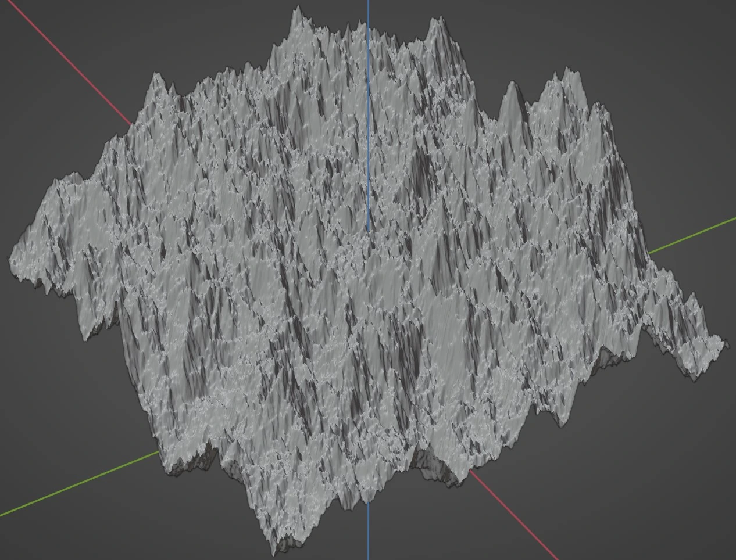Click the green Y axis line right segment

coord(692,236)
